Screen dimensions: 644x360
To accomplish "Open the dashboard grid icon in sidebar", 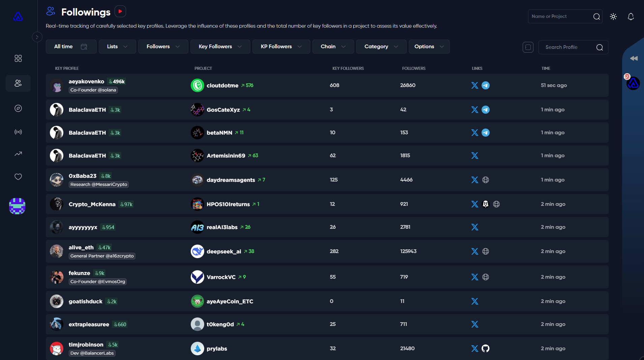I will point(18,58).
